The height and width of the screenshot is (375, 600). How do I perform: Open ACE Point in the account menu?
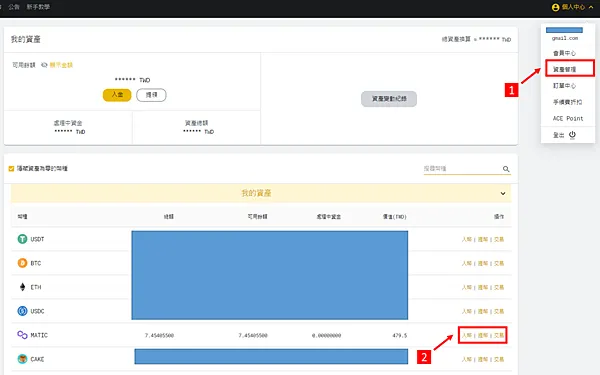point(568,119)
